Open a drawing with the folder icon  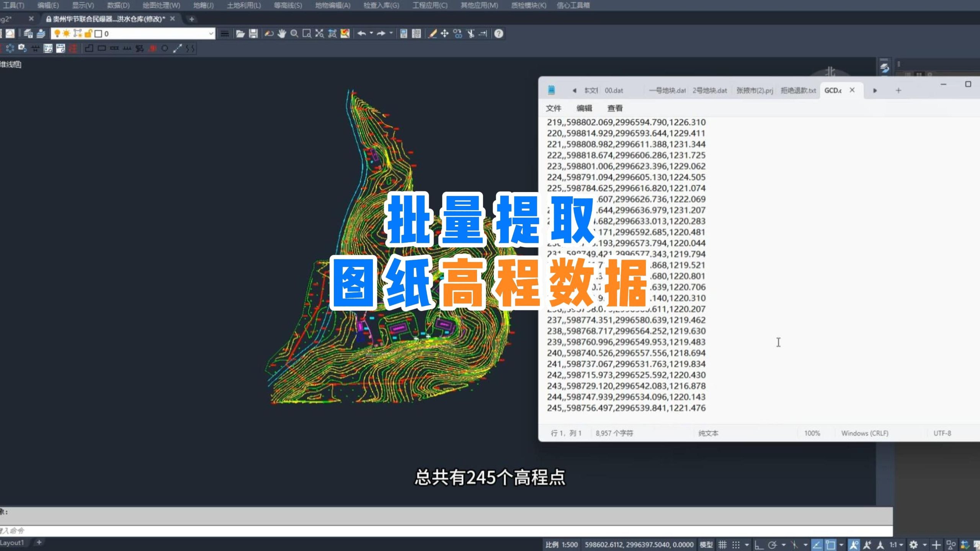tap(240, 34)
